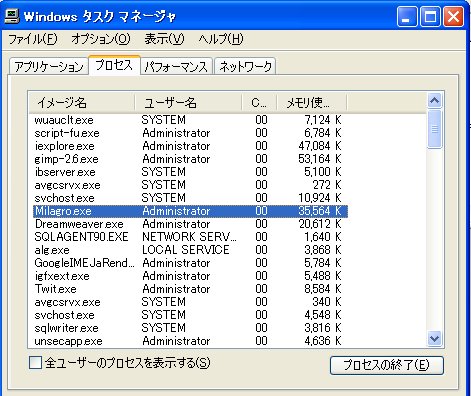Sort by CPU column header

(259, 102)
